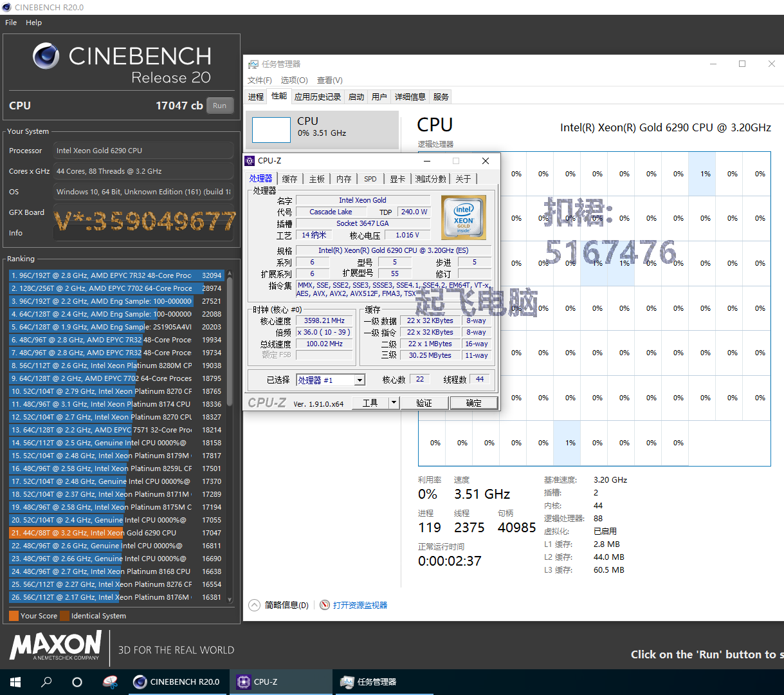Screen dimensions: 784x695
Task: Select CPU-Z 主板 tab
Action: pyautogui.click(x=317, y=179)
